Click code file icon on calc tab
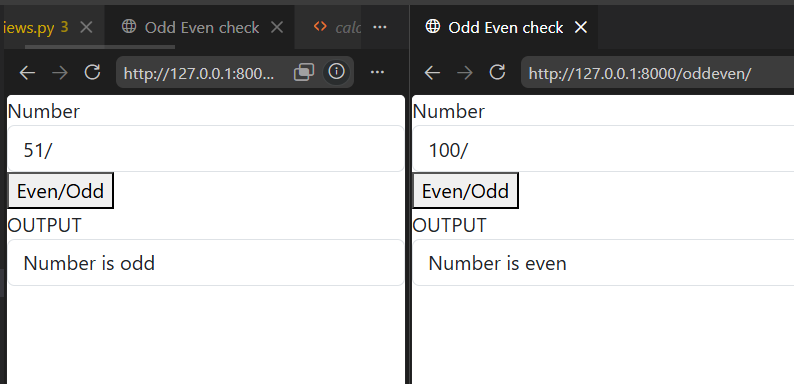794x384 pixels. [x=320, y=26]
